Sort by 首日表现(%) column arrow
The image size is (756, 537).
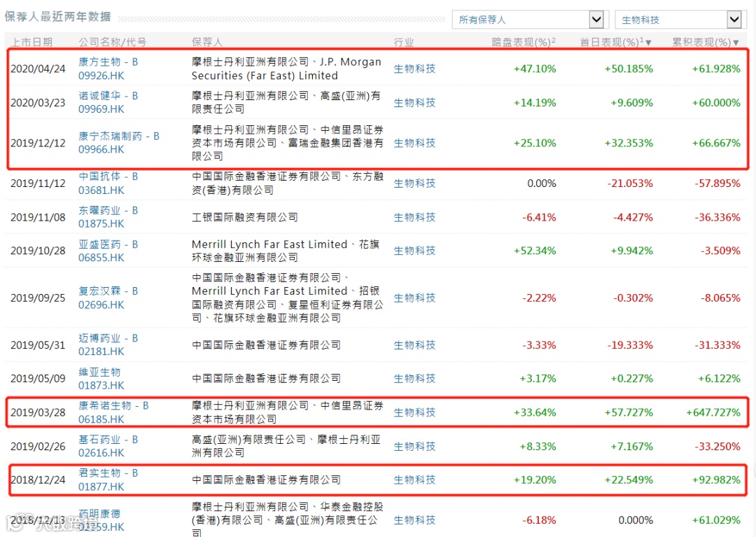(x=648, y=43)
